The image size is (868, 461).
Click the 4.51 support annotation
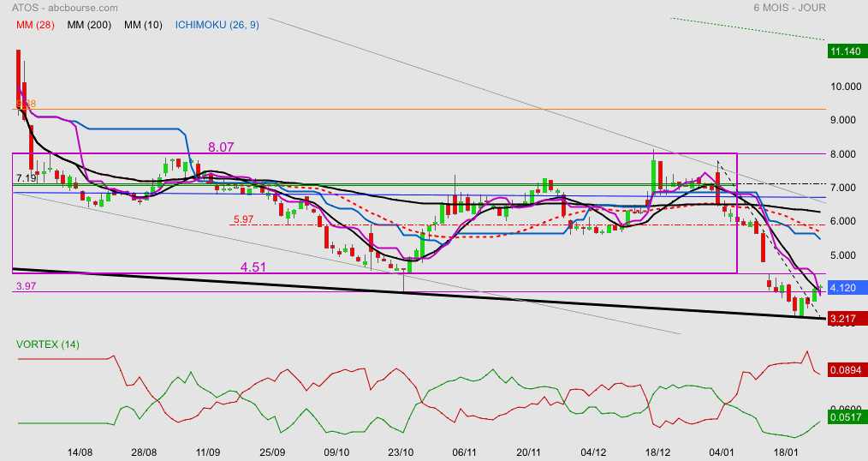click(x=255, y=267)
